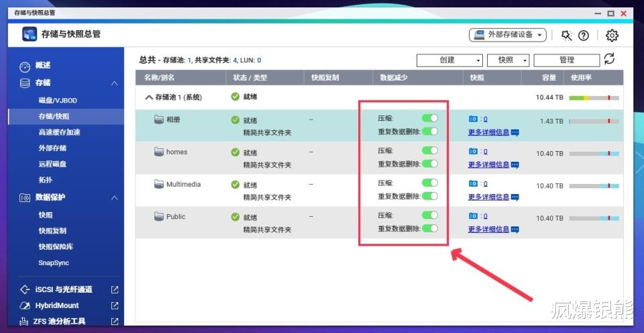
Task: Click the snapshot camera icon in Public row
Action: 473,216
